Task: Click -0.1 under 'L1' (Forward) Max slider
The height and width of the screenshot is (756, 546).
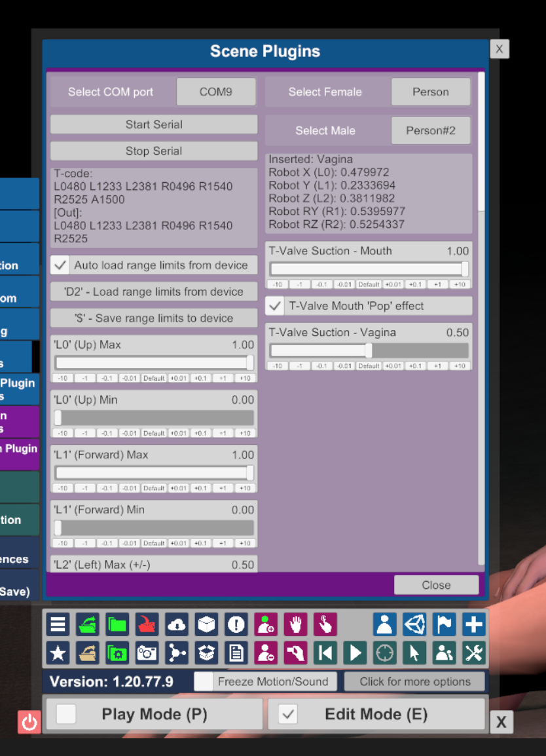Action: tap(107, 489)
